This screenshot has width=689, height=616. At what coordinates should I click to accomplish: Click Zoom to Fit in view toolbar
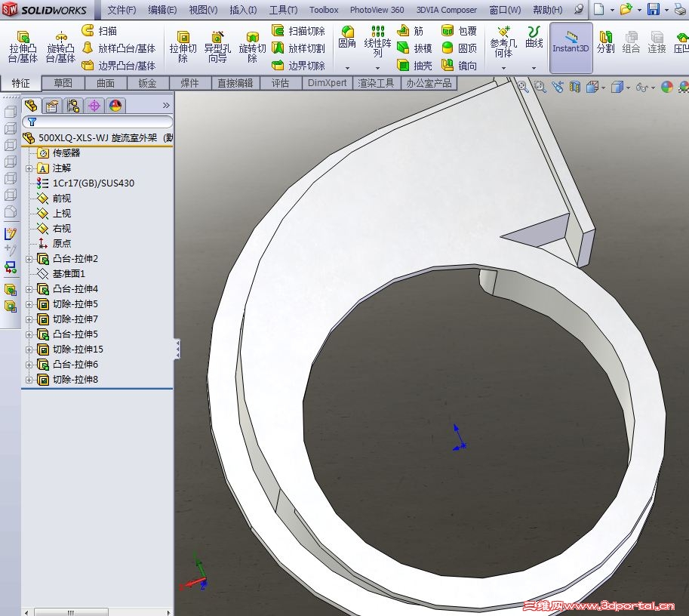522,87
